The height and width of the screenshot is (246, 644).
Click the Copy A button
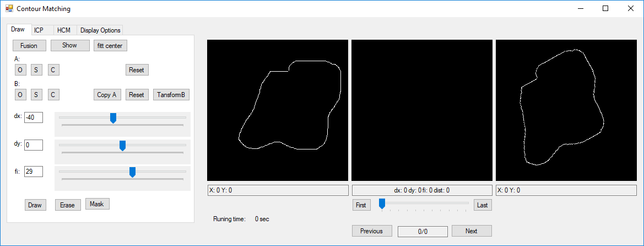(x=107, y=94)
